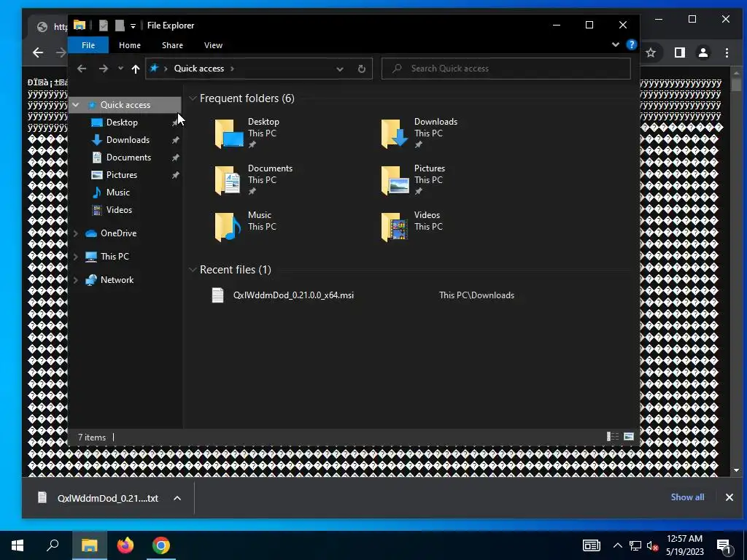
Task: Click the New folder quick access toolbar icon
Action: click(120, 26)
